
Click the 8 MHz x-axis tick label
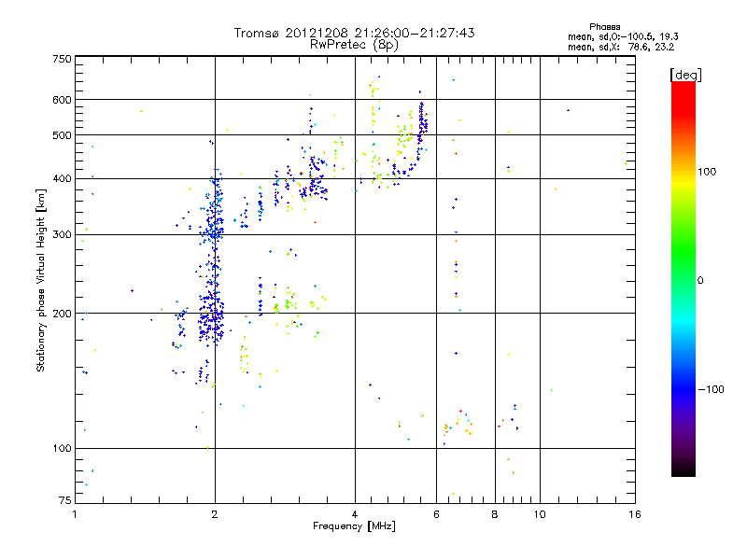pyautogui.click(x=495, y=514)
